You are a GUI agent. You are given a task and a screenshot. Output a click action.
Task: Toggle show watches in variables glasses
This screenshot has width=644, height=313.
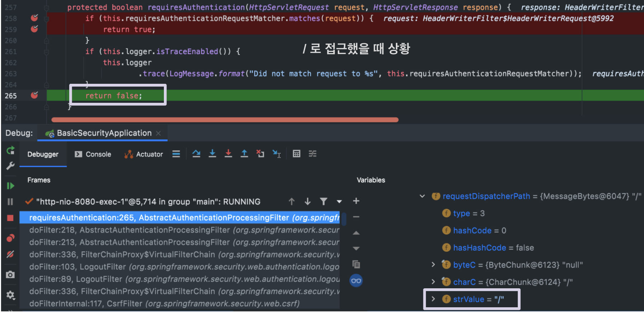[x=356, y=280]
